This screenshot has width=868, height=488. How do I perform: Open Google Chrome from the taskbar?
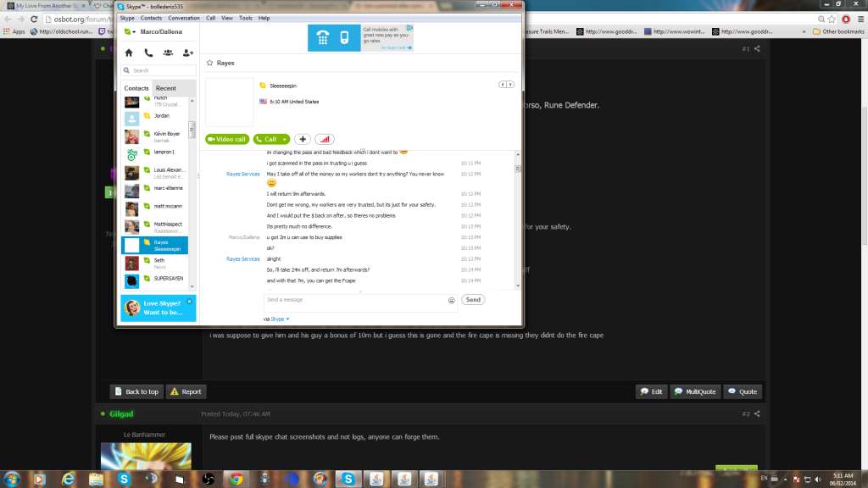236,479
